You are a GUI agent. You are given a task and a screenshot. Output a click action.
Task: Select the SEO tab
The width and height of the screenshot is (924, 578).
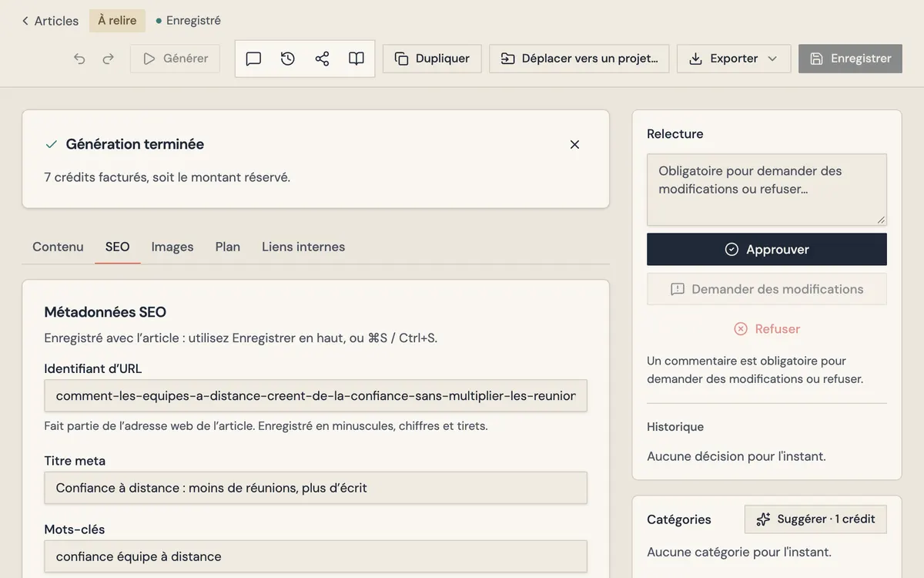(118, 247)
